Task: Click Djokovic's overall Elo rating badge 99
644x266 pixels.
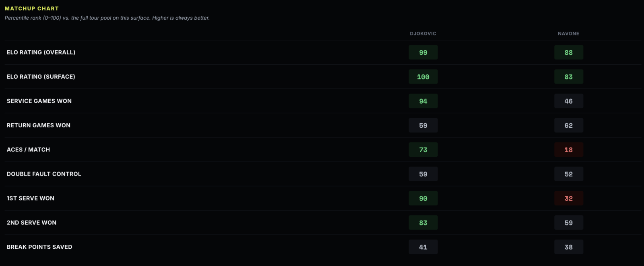Action: point(423,52)
